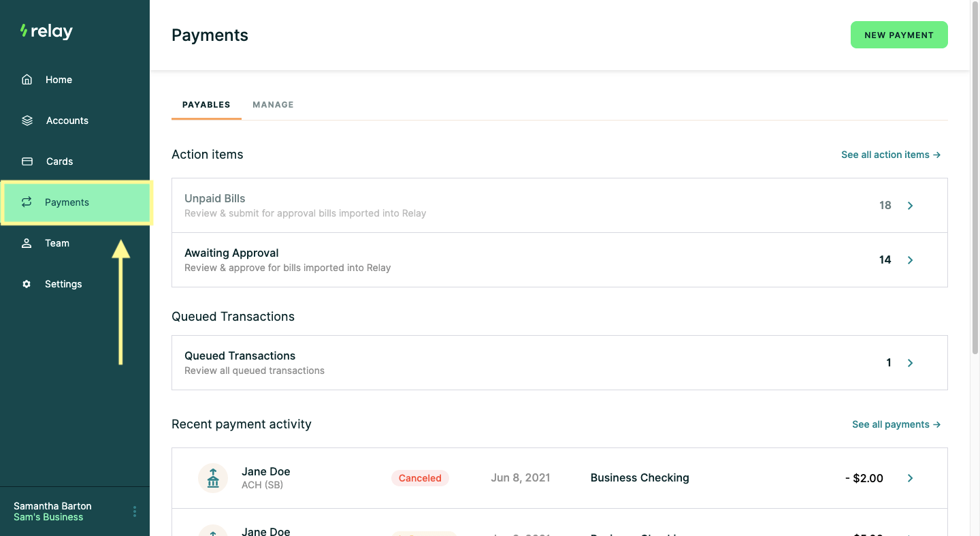Click the NEW PAYMENT button
Viewport: 980px width, 536px height.
(899, 34)
